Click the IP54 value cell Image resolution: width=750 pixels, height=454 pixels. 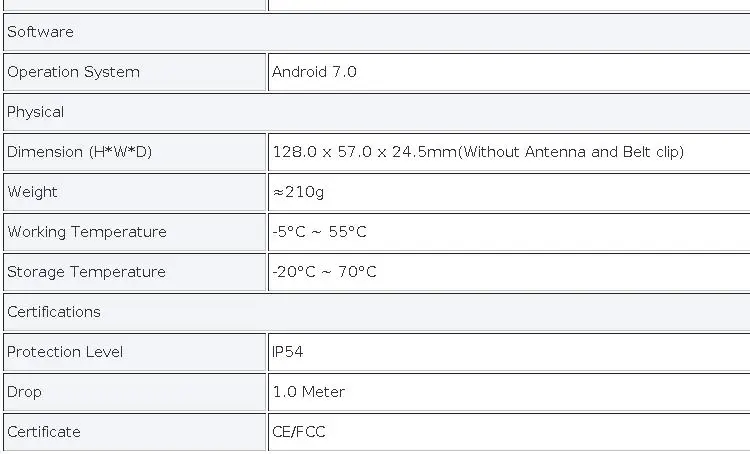click(509, 352)
